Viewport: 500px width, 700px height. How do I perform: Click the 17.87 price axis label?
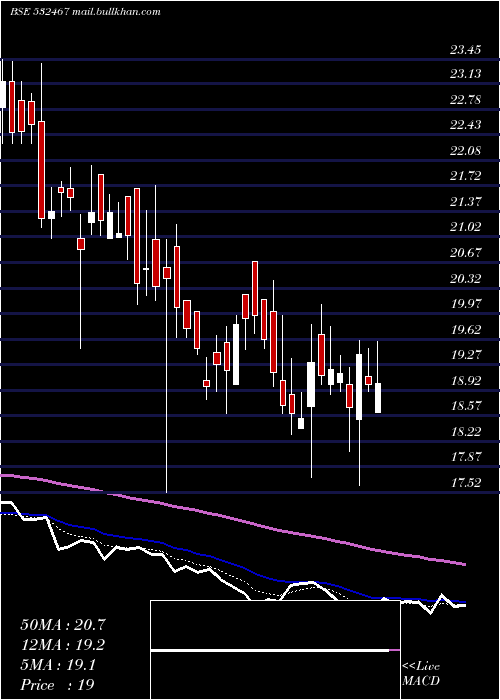pos(466,457)
